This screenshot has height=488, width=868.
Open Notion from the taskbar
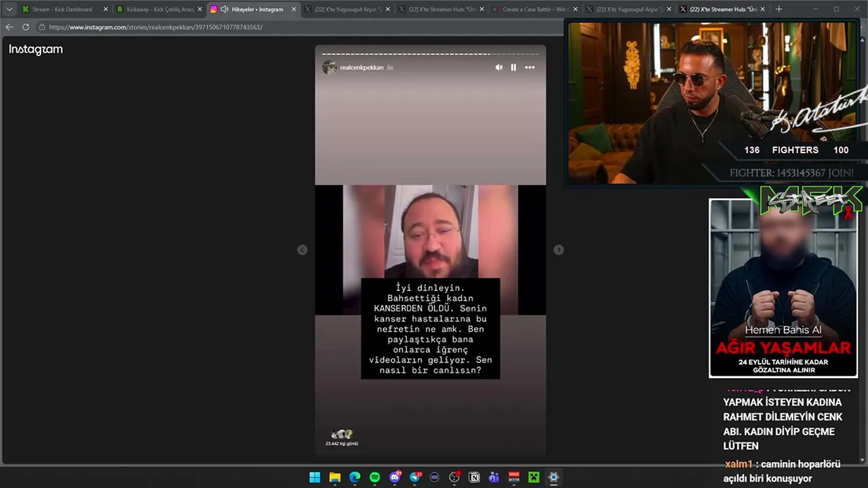pyautogui.click(x=475, y=477)
